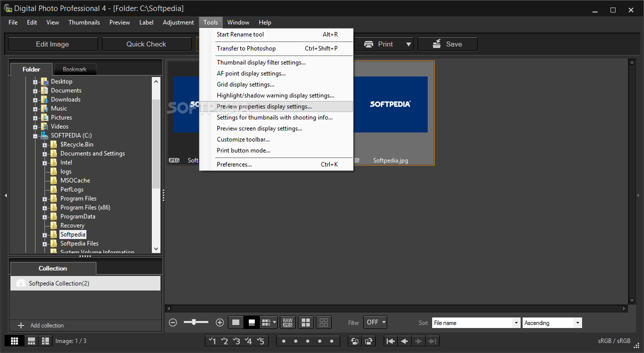Screen dimensions: 644x353
Task: Select the Softpedia Files folder
Action: pyautogui.click(x=79, y=243)
